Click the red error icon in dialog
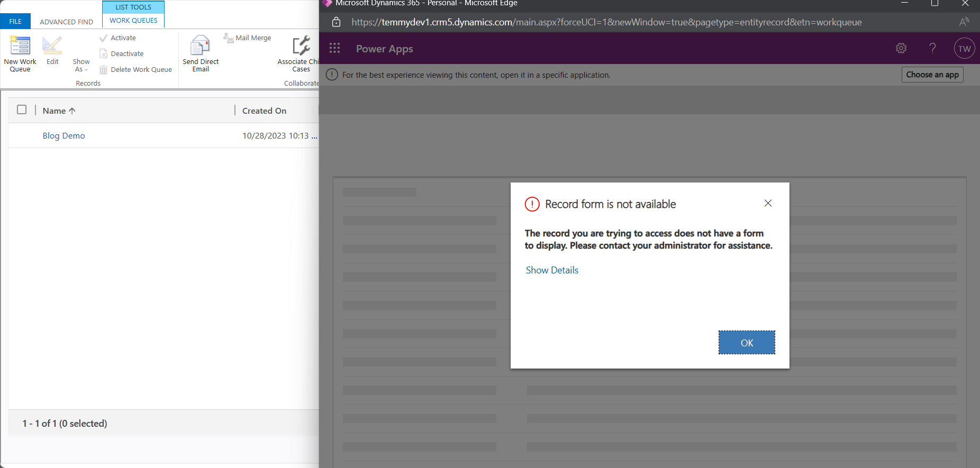980x468 pixels. pyautogui.click(x=532, y=204)
